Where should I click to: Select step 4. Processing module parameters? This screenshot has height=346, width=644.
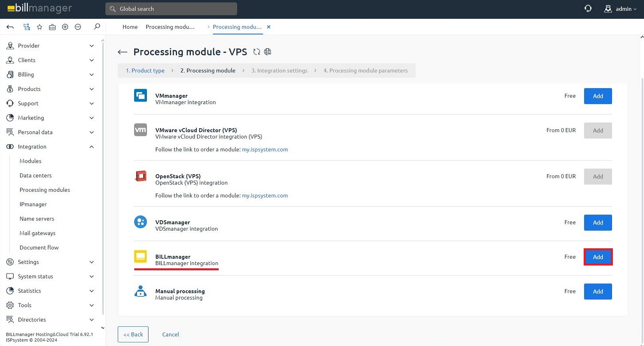coord(365,70)
